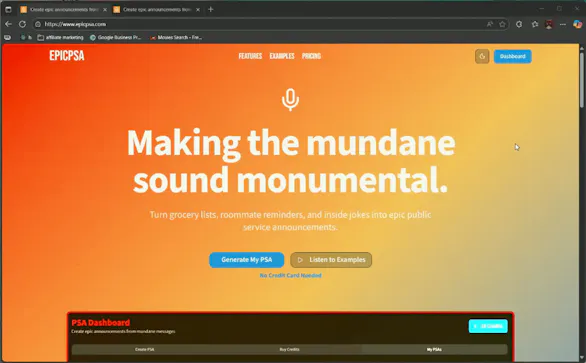Viewport: 586px width, 363px height.
Task: Click Listen to Examples button
Action: point(331,260)
